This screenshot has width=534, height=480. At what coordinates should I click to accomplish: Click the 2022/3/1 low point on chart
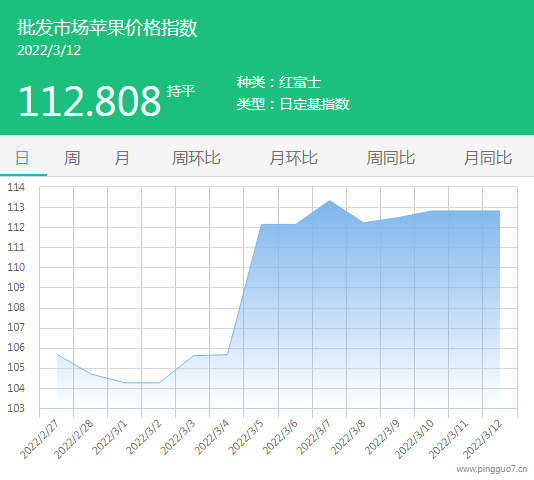click(x=125, y=383)
